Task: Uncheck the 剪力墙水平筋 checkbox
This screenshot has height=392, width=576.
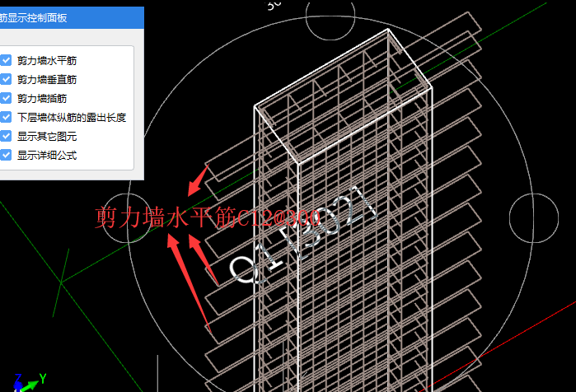Action: 6,60
